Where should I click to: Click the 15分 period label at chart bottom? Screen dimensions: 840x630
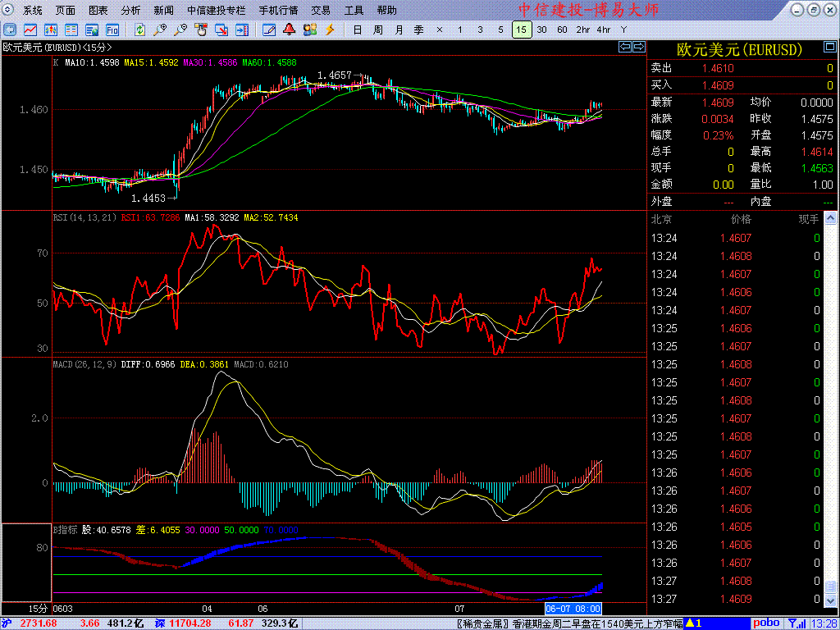(x=38, y=609)
